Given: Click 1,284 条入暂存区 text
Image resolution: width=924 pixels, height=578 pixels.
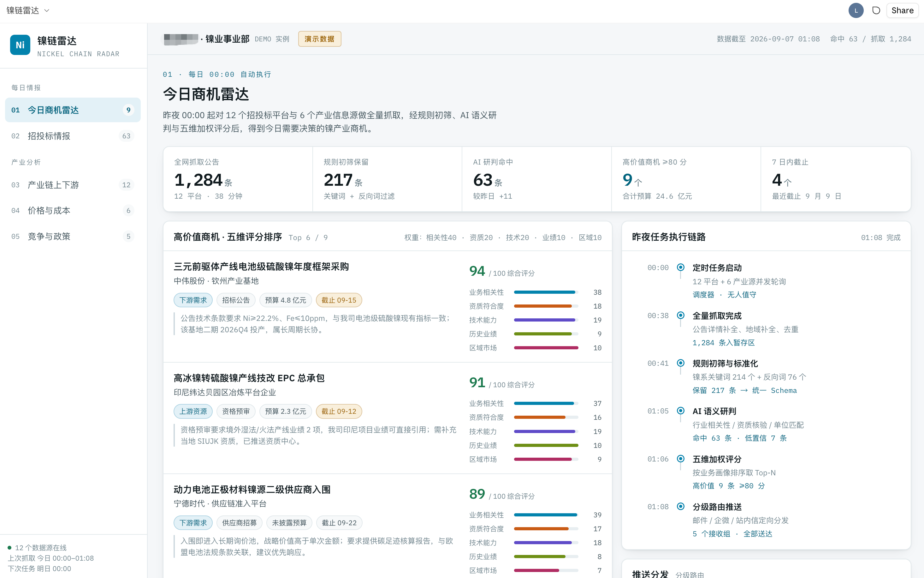Looking at the screenshot, I should point(724,343).
